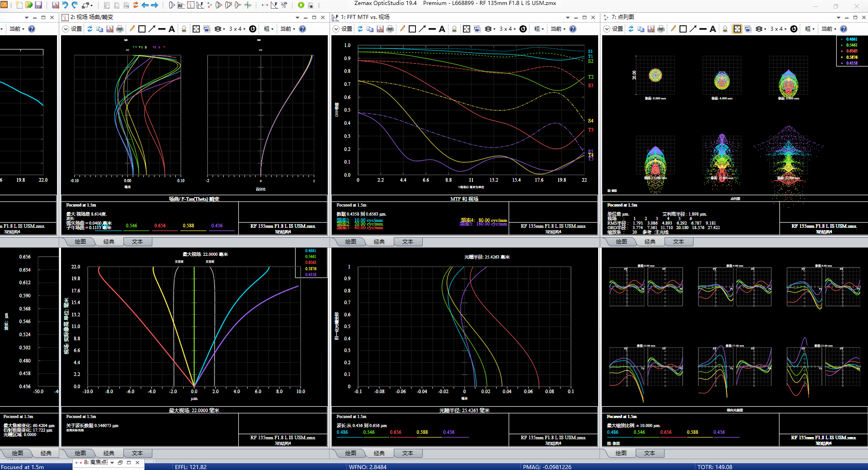
Task: Add text annotation in spot diagram window
Action: point(713,28)
